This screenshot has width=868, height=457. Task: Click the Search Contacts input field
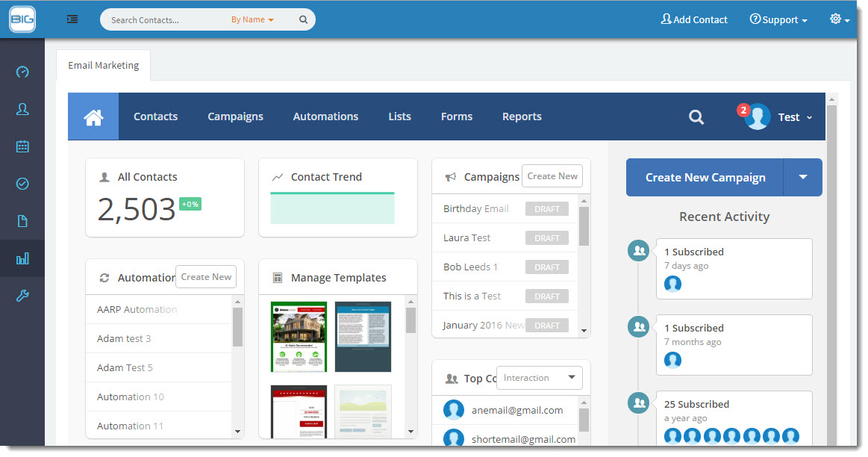[x=166, y=20]
